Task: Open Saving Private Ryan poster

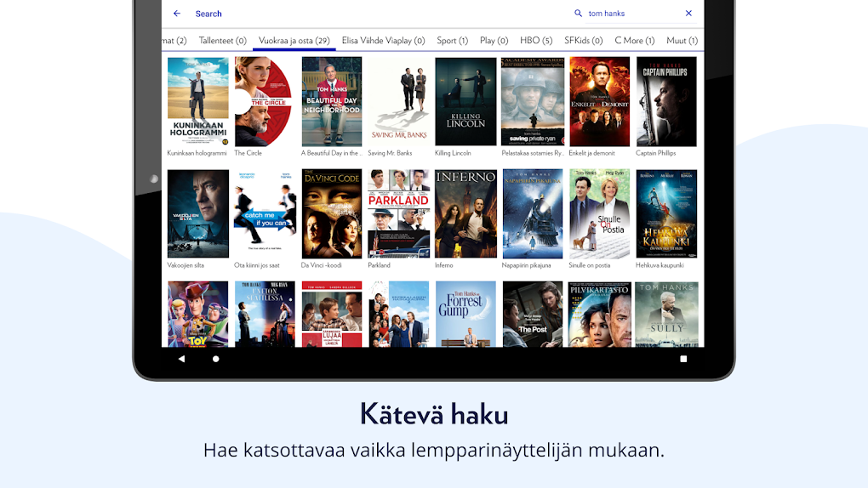Action: pyautogui.click(x=533, y=101)
